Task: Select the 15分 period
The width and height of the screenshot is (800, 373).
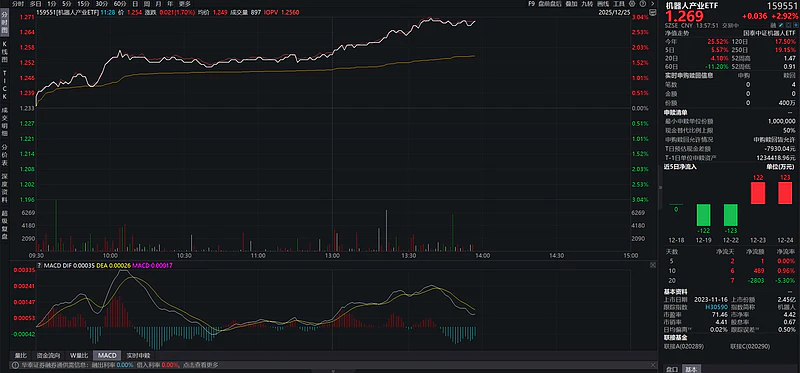Action: click(x=83, y=4)
